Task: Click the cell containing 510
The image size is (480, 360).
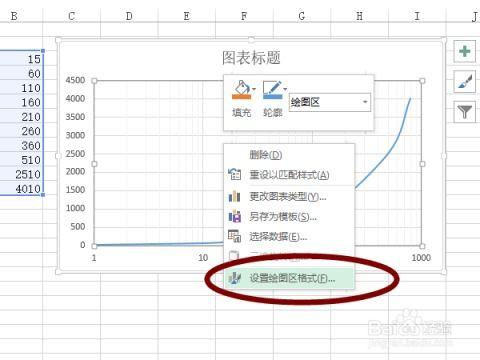Action: 21,160
